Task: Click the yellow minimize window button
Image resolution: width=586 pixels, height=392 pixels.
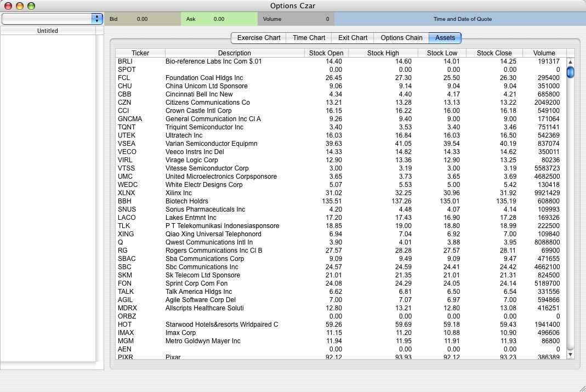Action: [20, 6]
